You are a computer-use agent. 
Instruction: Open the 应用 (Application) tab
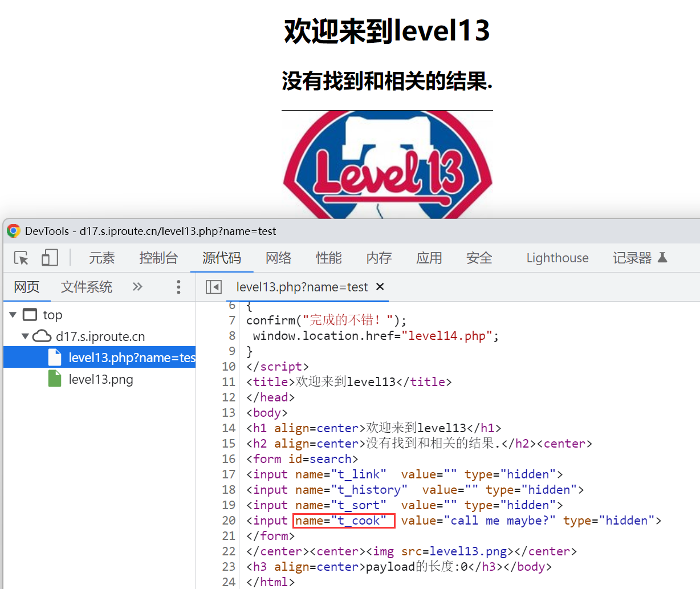(429, 258)
